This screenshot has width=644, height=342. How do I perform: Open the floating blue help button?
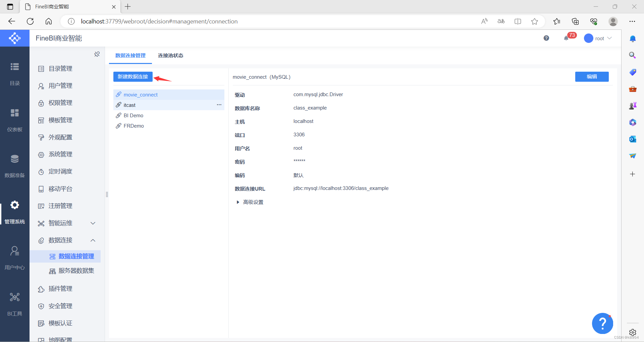click(602, 323)
